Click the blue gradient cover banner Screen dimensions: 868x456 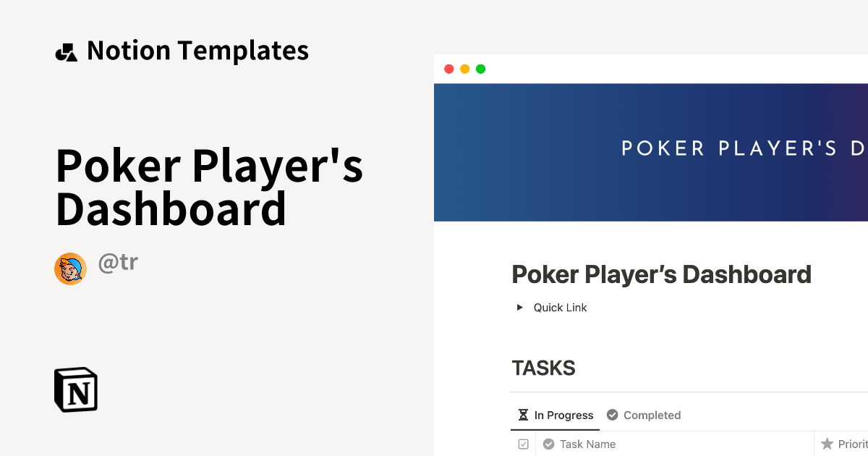pyautogui.click(x=651, y=152)
